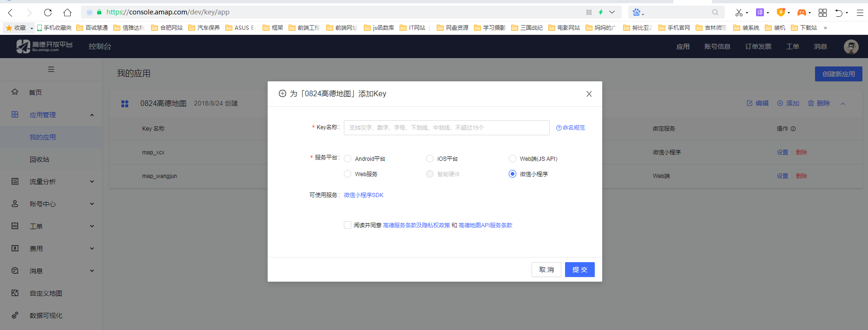Click the 提交 submit button
Image resolution: width=868 pixels, height=330 pixels.
click(580, 270)
